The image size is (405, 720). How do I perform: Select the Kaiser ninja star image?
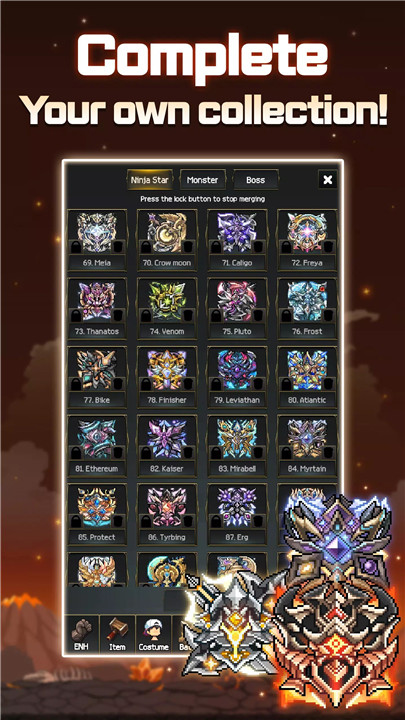point(167,438)
